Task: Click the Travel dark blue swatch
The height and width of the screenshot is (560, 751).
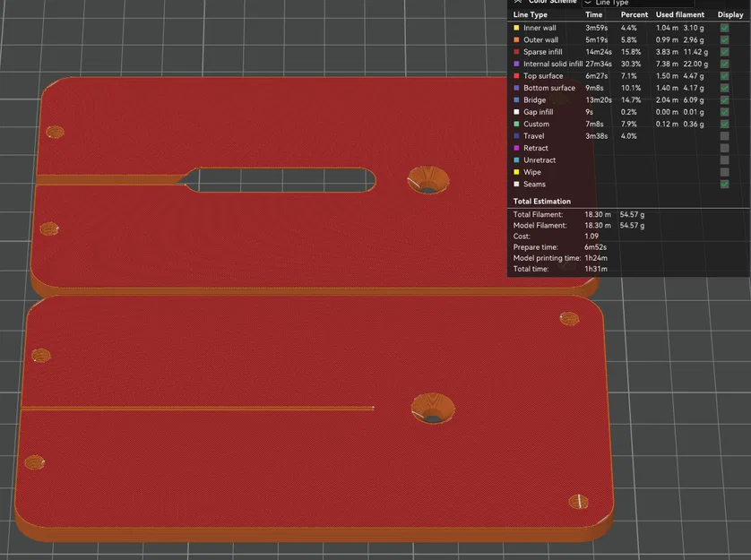Action: pyautogui.click(x=516, y=136)
